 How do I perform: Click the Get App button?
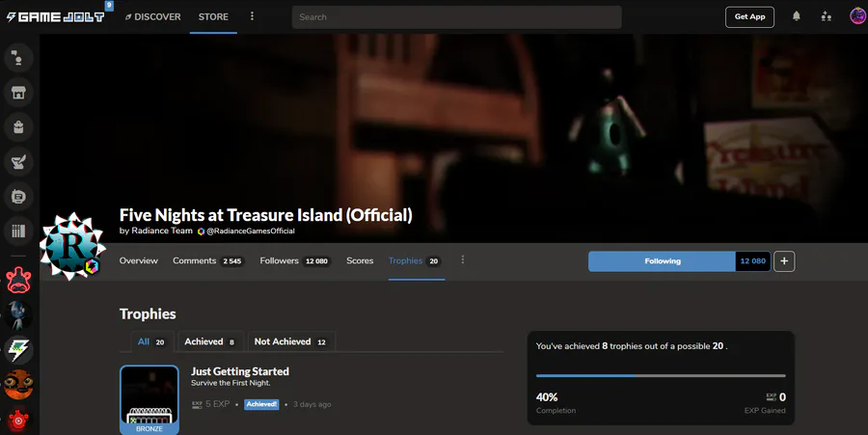(749, 16)
